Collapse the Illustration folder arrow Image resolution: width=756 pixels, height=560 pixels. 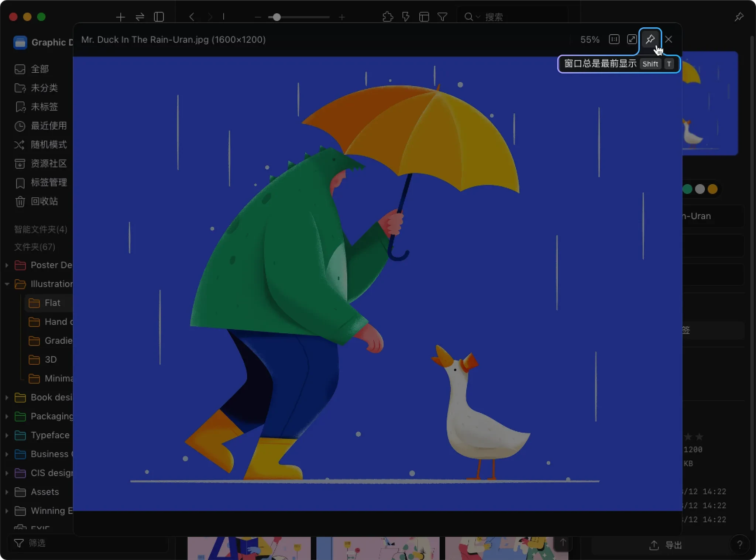(x=7, y=284)
